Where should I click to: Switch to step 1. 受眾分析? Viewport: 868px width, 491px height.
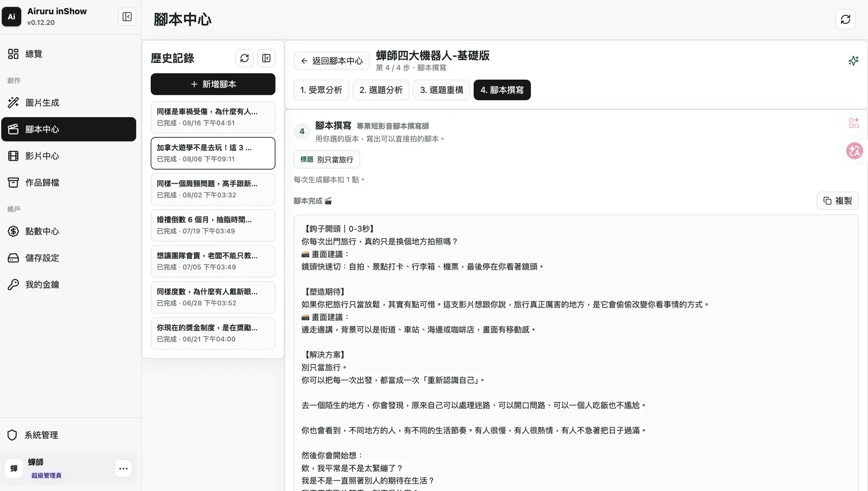(321, 90)
